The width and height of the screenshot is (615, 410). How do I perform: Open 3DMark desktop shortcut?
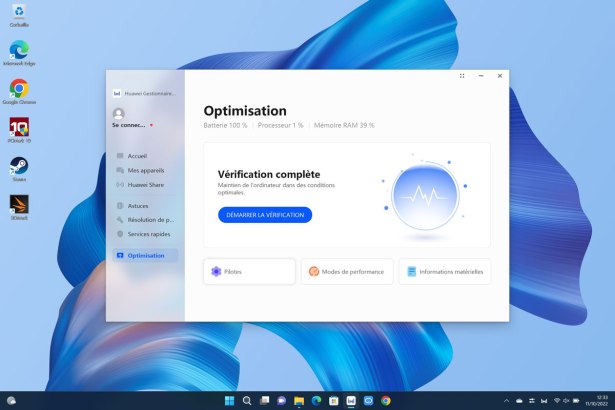19,207
